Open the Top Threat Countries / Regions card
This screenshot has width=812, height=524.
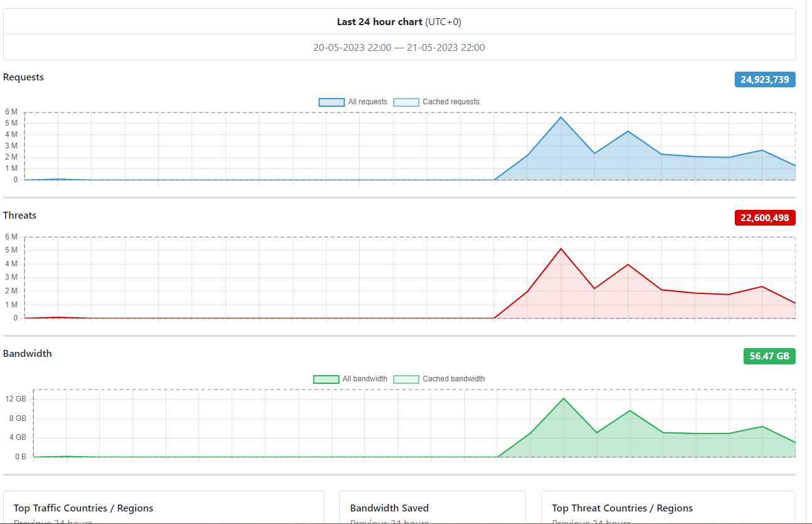(x=668, y=508)
